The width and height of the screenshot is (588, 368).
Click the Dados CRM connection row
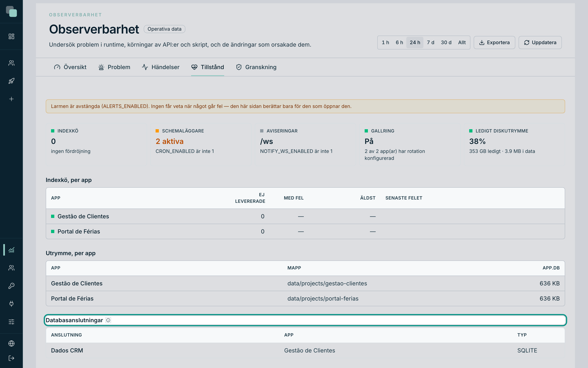[x=305, y=350]
